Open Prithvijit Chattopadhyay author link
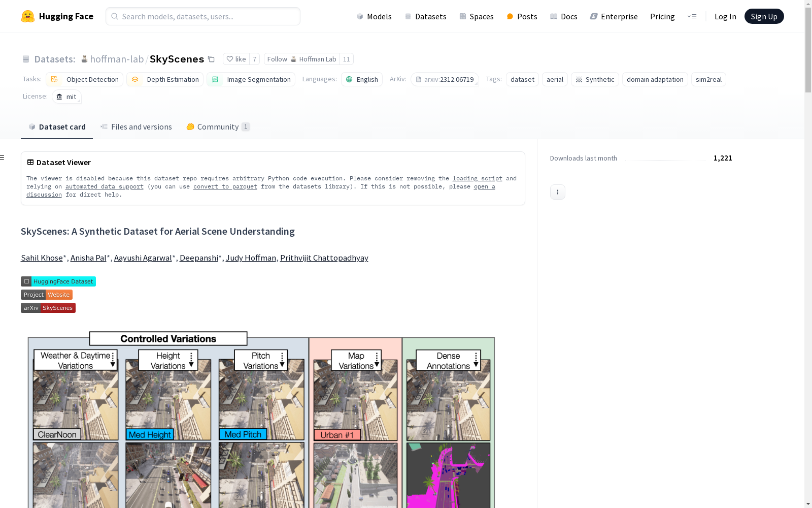This screenshot has height=508, width=812. click(x=324, y=258)
